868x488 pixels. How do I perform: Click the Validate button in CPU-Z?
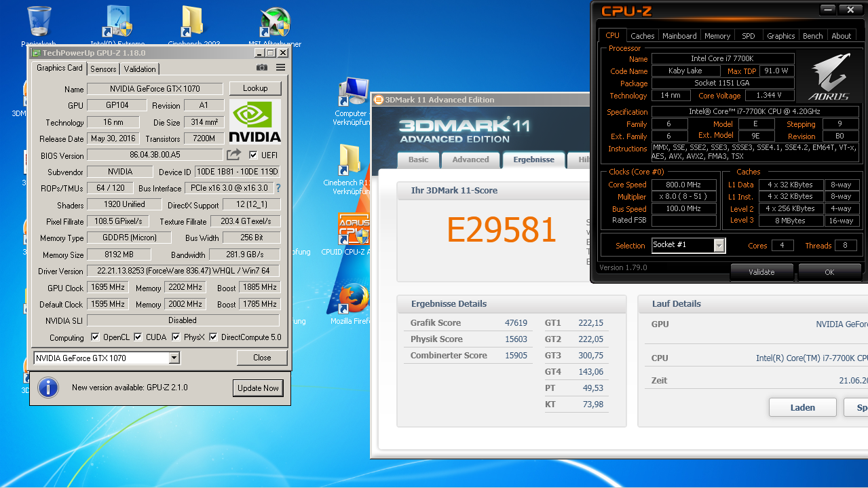pyautogui.click(x=761, y=272)
